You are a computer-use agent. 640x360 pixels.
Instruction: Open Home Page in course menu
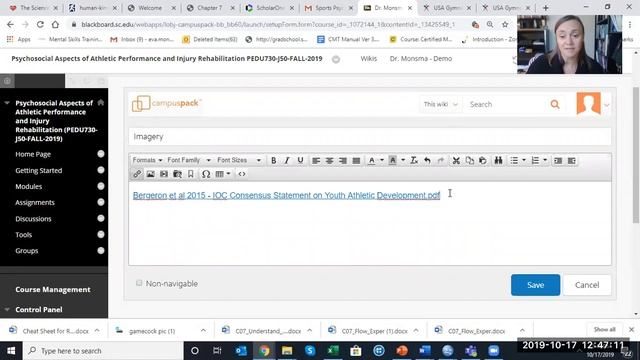click(33, 154)
